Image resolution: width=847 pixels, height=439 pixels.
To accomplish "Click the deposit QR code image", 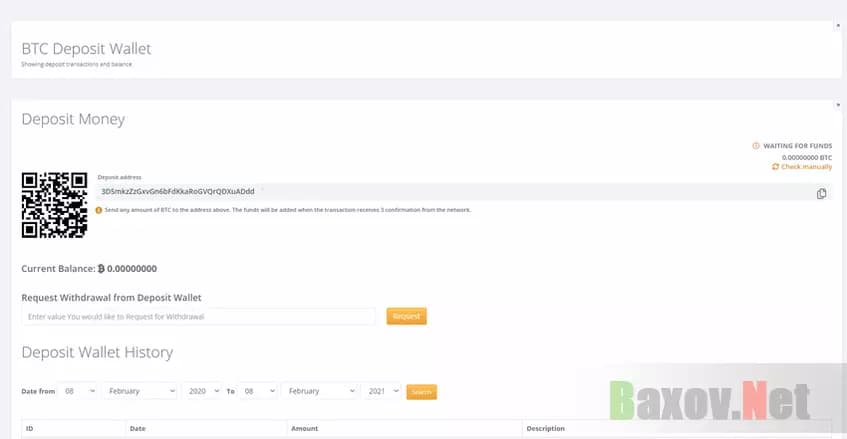I will coord(54,205).
